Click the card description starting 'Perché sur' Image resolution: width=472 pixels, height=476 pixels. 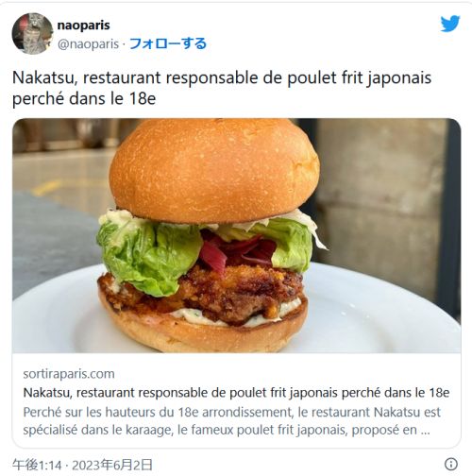[x=231, y=421]
